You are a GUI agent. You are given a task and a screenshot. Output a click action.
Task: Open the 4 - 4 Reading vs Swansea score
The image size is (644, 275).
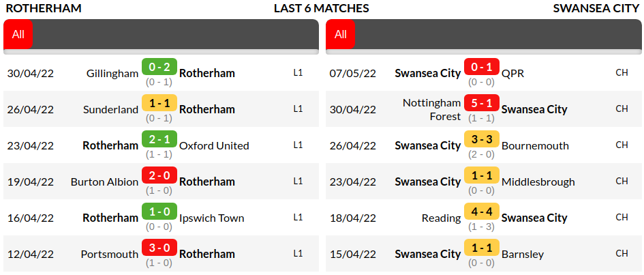[x=482, y=212]
